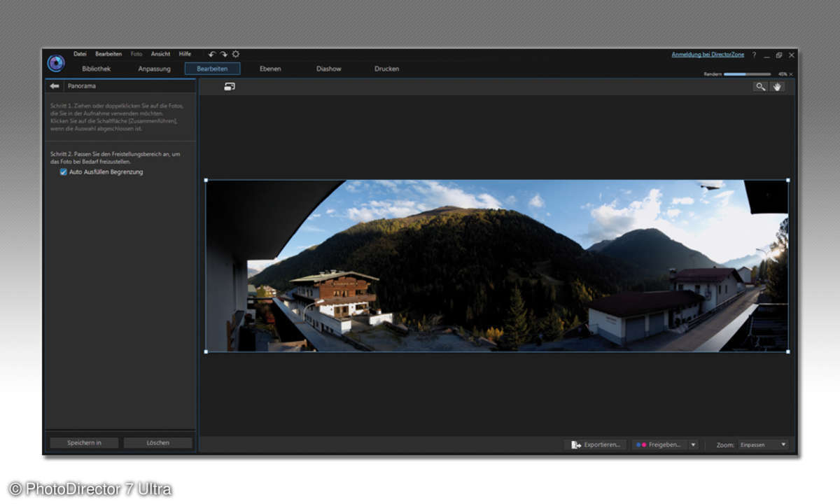
Task: Open the Bearbeiten menu in menu bar
Action: [x=108, y=54]
